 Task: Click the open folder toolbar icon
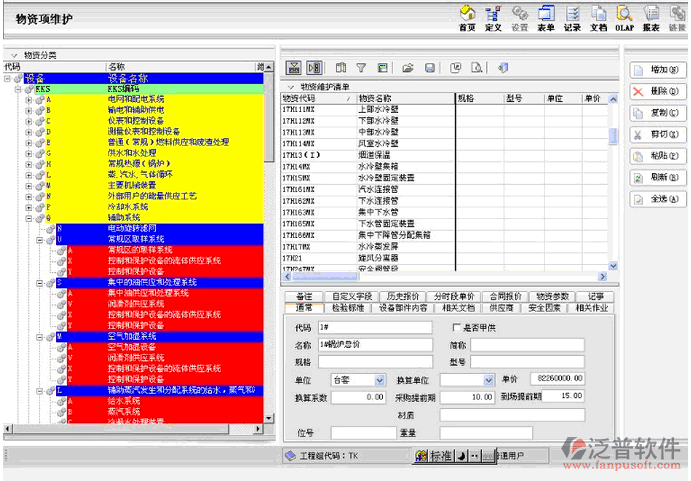click(408, 68)
